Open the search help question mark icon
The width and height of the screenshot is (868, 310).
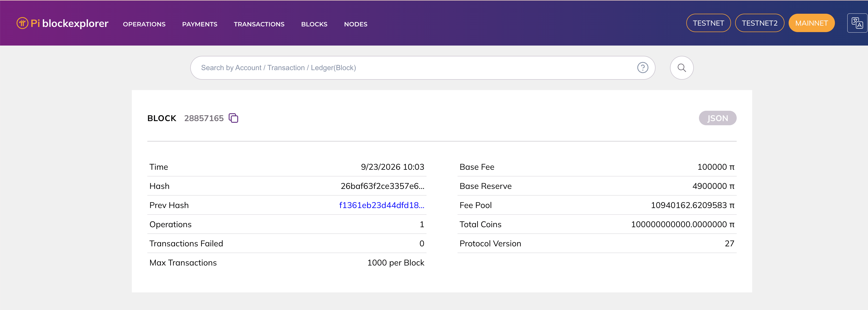[x=643, y=68]
